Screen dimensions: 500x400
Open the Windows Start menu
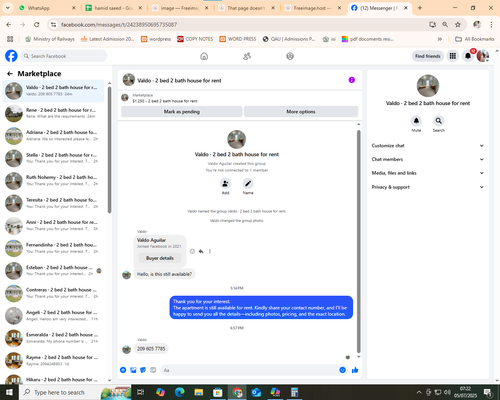click(x=9, y=392)
